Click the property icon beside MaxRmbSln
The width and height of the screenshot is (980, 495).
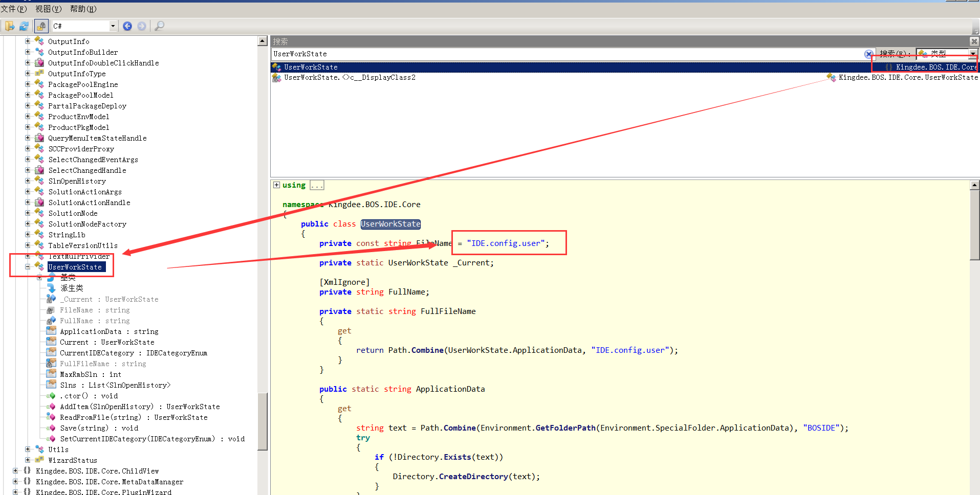51,374
